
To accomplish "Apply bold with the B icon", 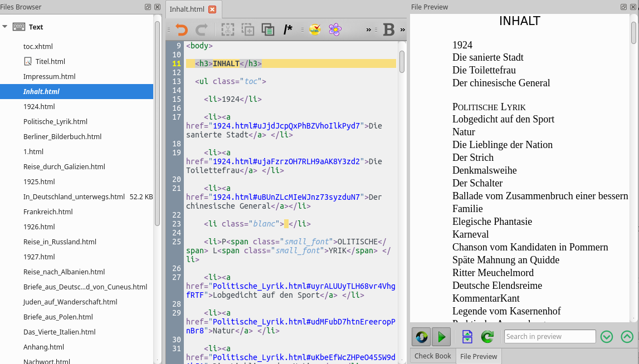I will click(388, 29).
